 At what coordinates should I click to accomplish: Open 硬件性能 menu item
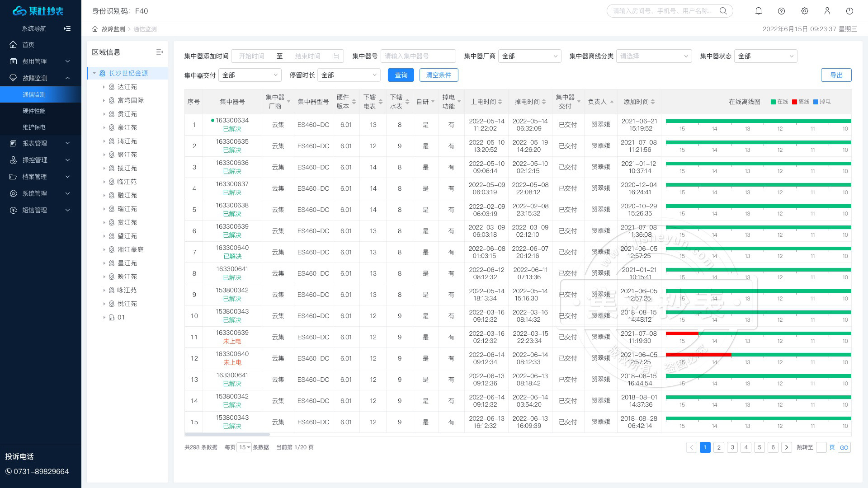click(x=34, y=111)
